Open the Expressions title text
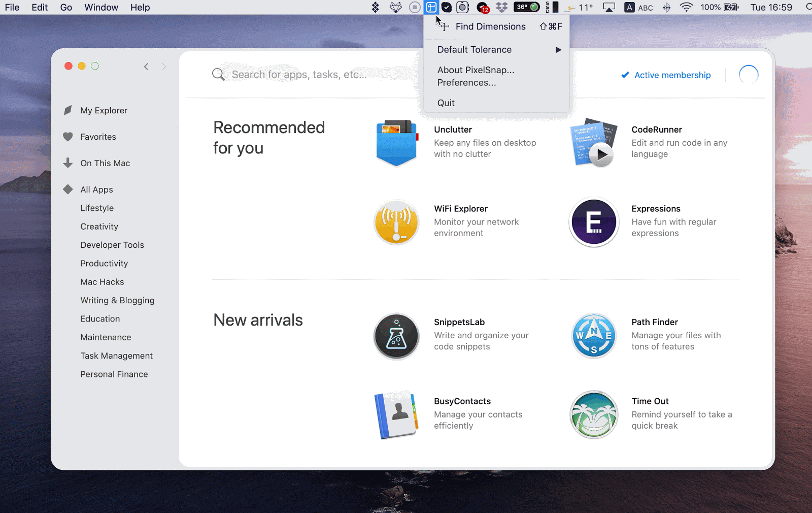 [x=656, y=209]
